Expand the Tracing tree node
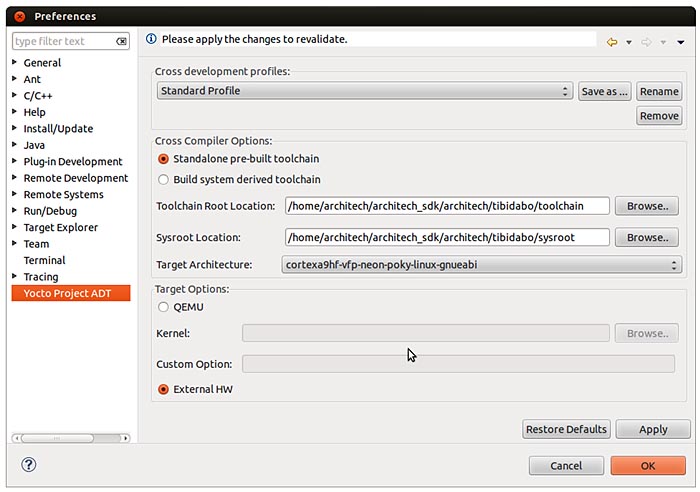 [15, 276]
